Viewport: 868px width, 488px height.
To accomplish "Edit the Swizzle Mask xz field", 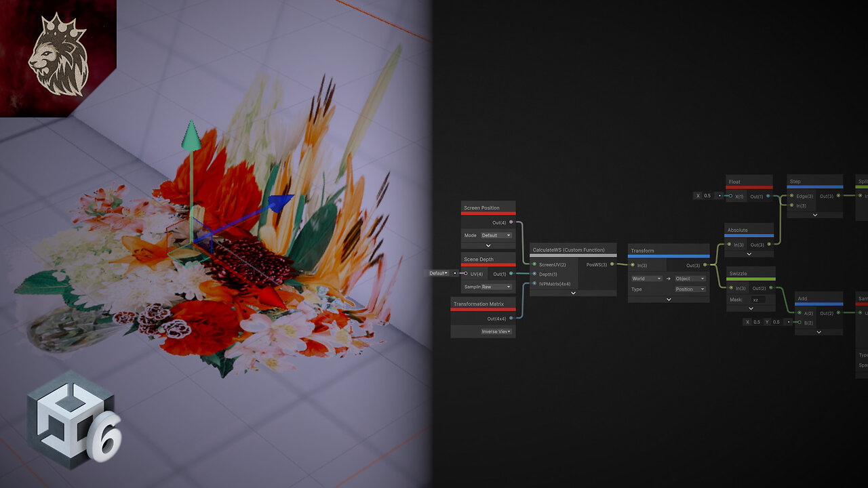I will [758, 300].
